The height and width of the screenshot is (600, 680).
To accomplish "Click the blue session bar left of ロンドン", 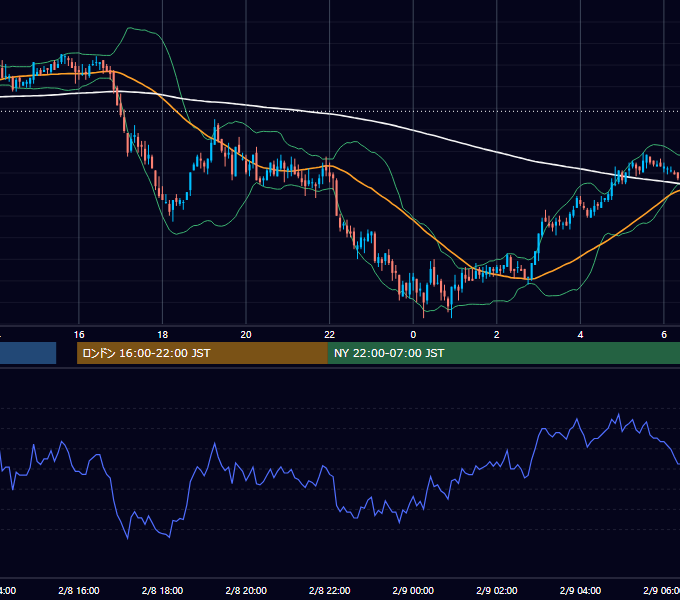I will point(28,353).
